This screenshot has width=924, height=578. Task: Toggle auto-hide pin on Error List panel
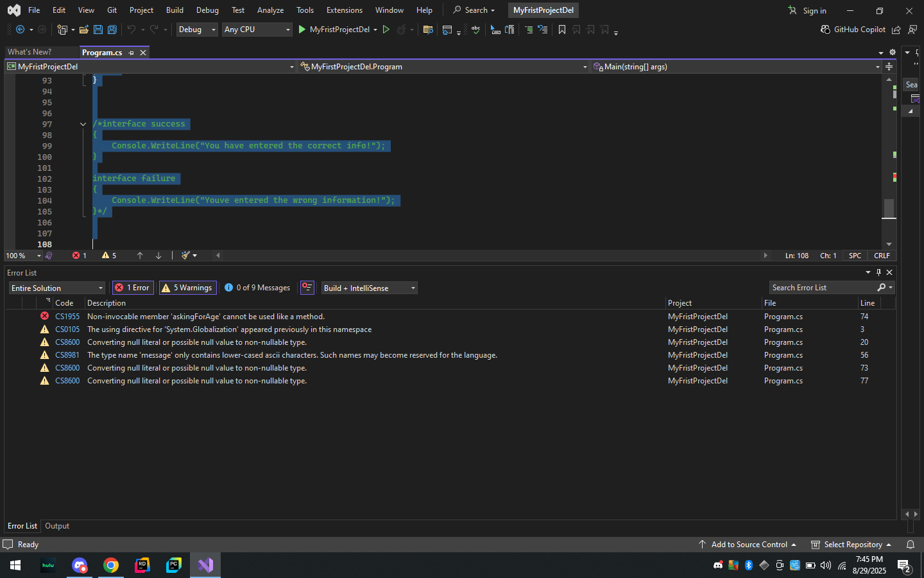878,272
